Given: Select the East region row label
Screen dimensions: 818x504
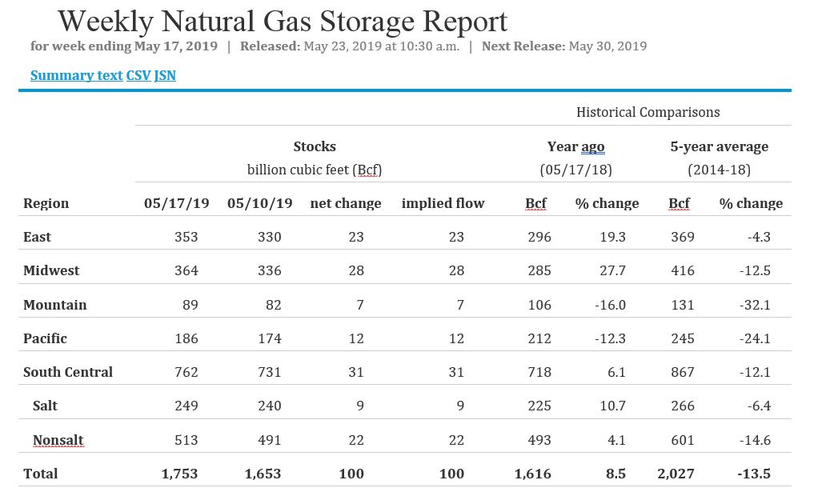Looking at the screenshot, I should (x=37, y=237).
